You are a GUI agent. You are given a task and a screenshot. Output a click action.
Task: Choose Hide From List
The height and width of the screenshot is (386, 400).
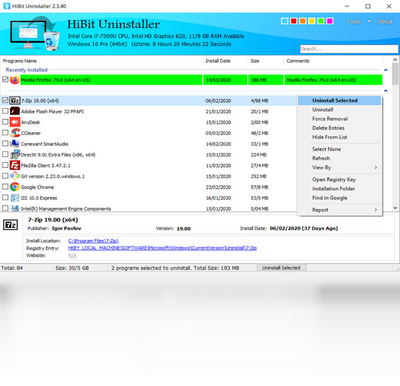tap(339, 137)
